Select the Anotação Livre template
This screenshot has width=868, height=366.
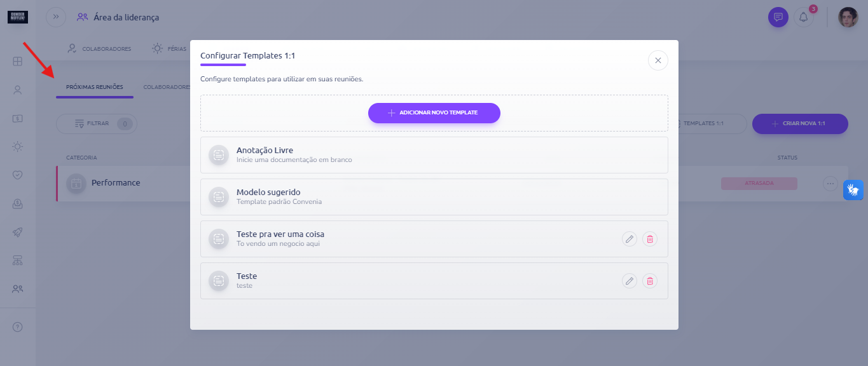[434, 155]
